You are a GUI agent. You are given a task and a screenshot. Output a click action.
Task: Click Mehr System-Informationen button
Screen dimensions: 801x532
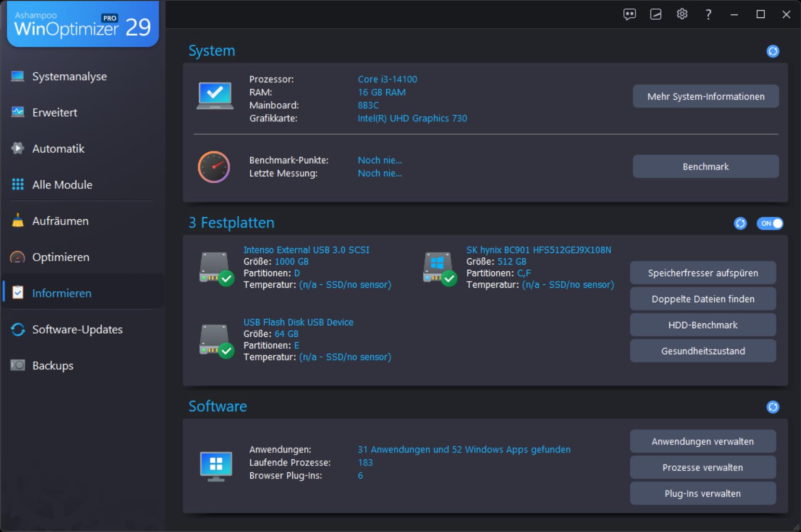pos(706,96)
